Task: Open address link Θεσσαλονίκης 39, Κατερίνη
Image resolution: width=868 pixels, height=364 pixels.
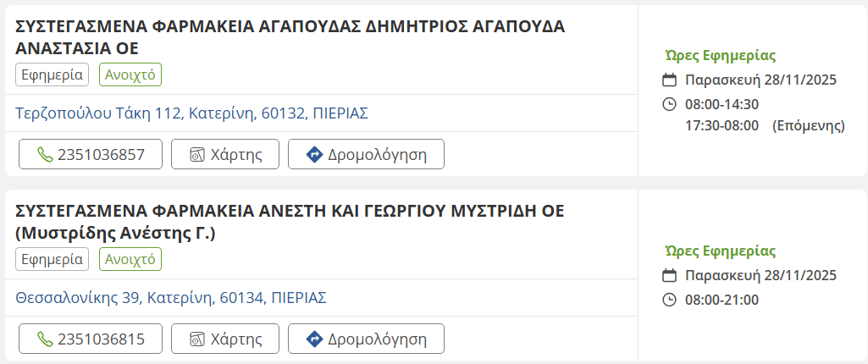Action: [171, 298]
